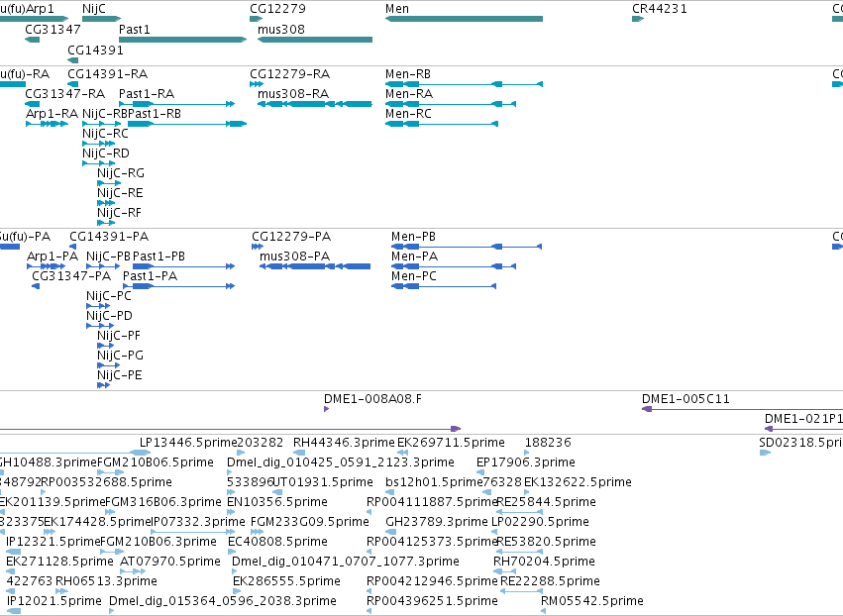
Task: Click the RE25844.5prime EST label
Action: pos(546,502)
